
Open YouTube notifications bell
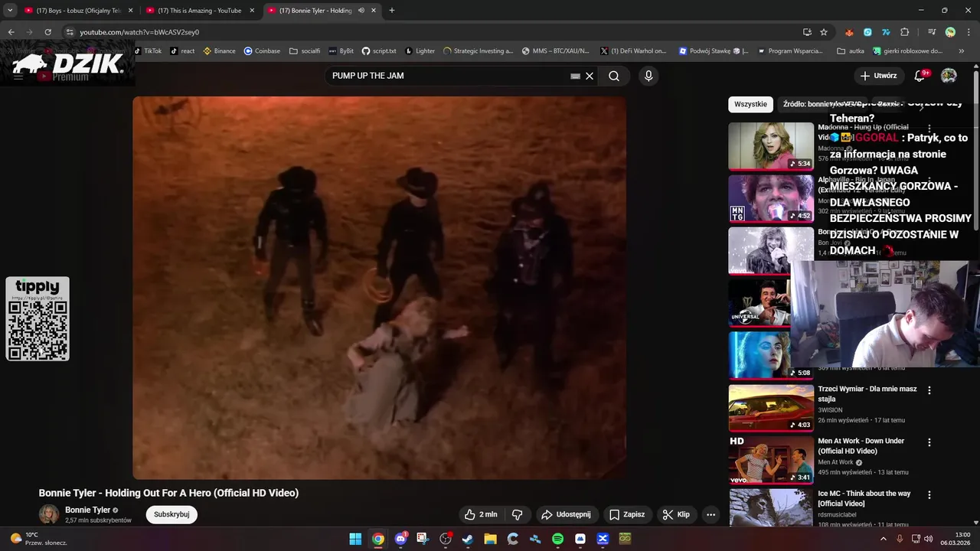tap(920, 76)
